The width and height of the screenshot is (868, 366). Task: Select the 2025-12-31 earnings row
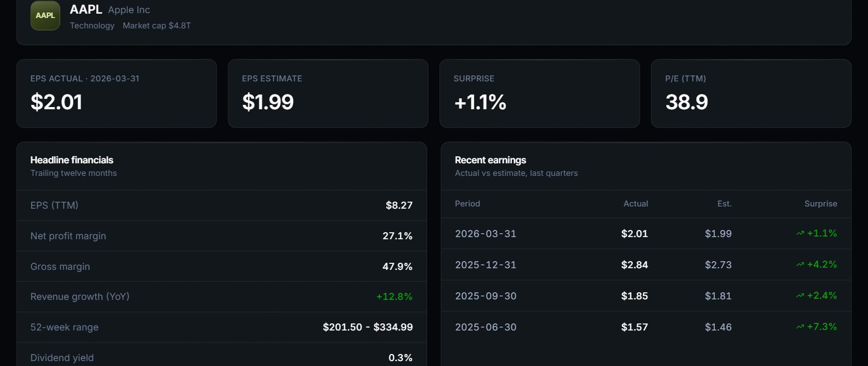point(646,264)
